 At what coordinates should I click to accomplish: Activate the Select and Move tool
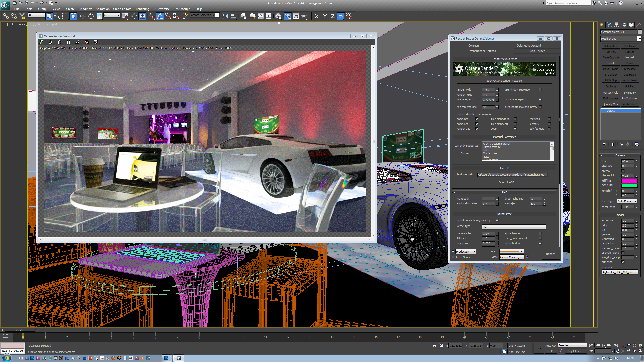83,16
